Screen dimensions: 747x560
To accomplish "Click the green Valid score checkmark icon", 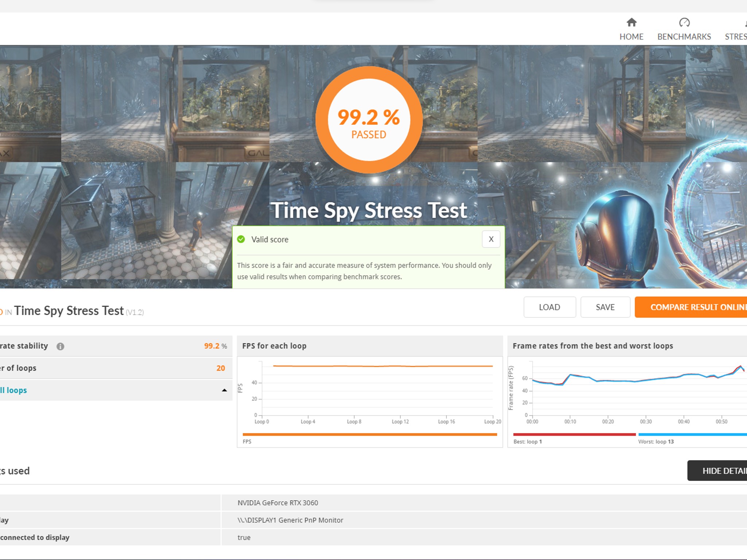I will [241, 239].
